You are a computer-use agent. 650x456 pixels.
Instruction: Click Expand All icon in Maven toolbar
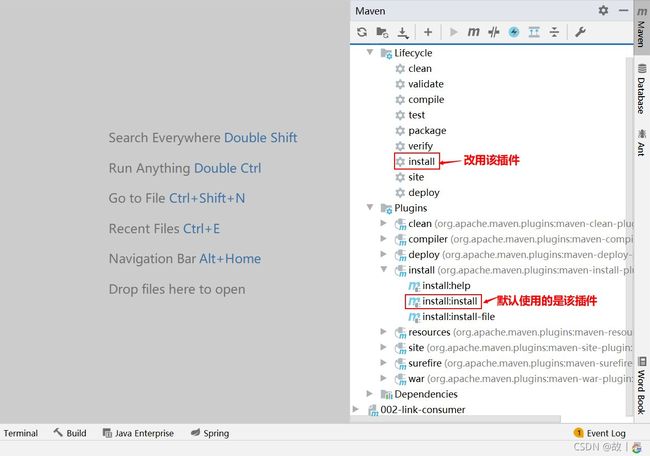point(534,32)
